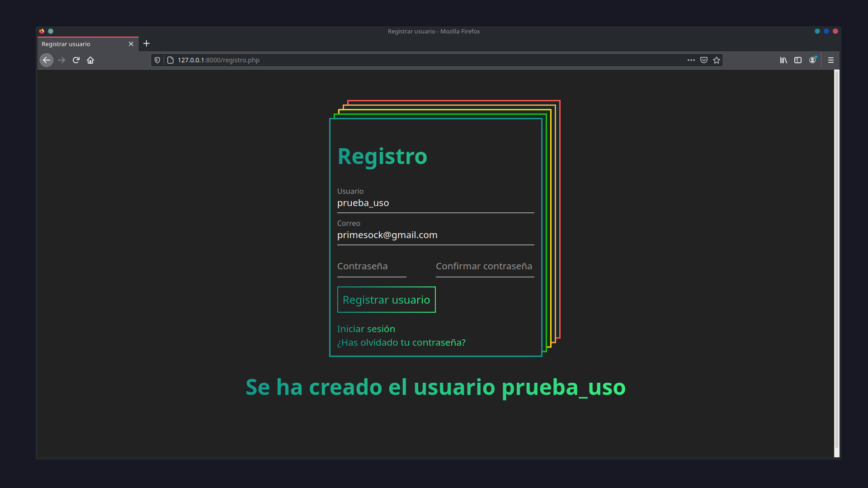
Task: Bookmark this page with the star
Action: [716, 60]
